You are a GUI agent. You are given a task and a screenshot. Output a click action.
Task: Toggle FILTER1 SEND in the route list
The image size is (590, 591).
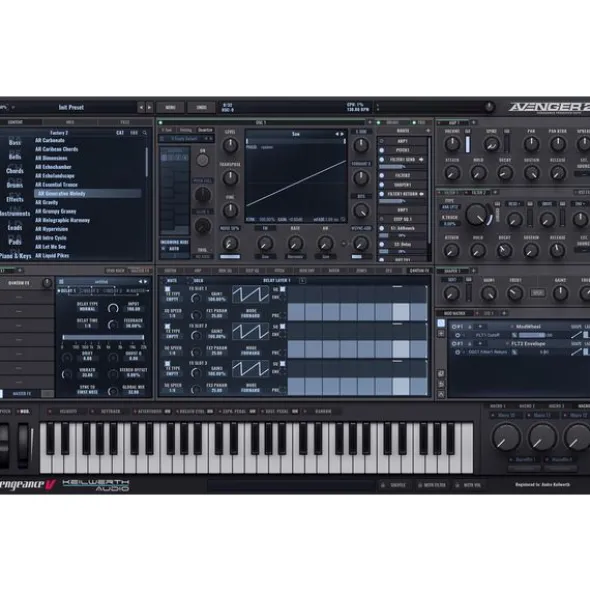point(382,160)
